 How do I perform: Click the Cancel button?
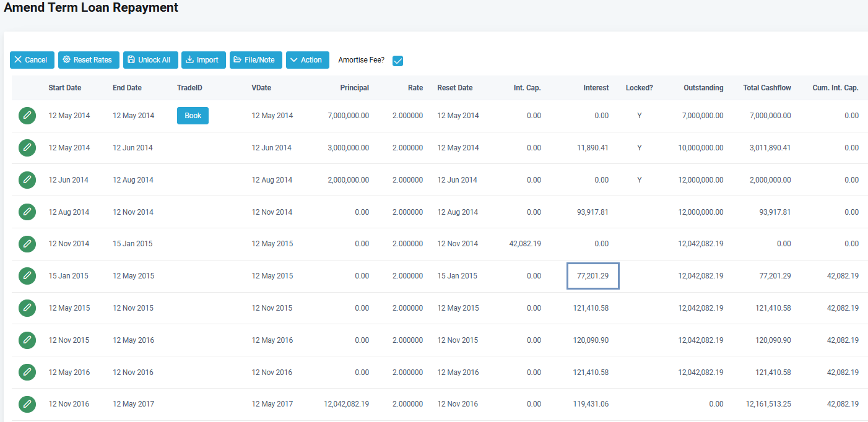(32, 60)
